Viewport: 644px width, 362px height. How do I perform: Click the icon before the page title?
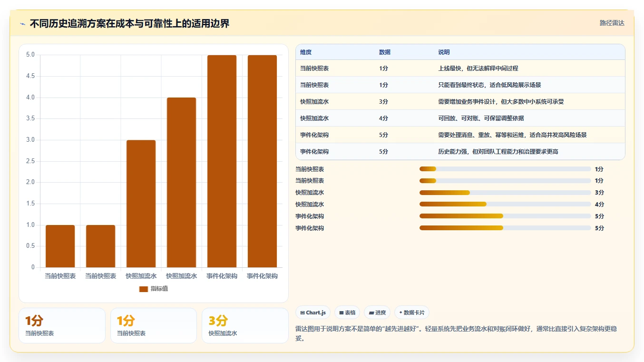pos(22,24)
